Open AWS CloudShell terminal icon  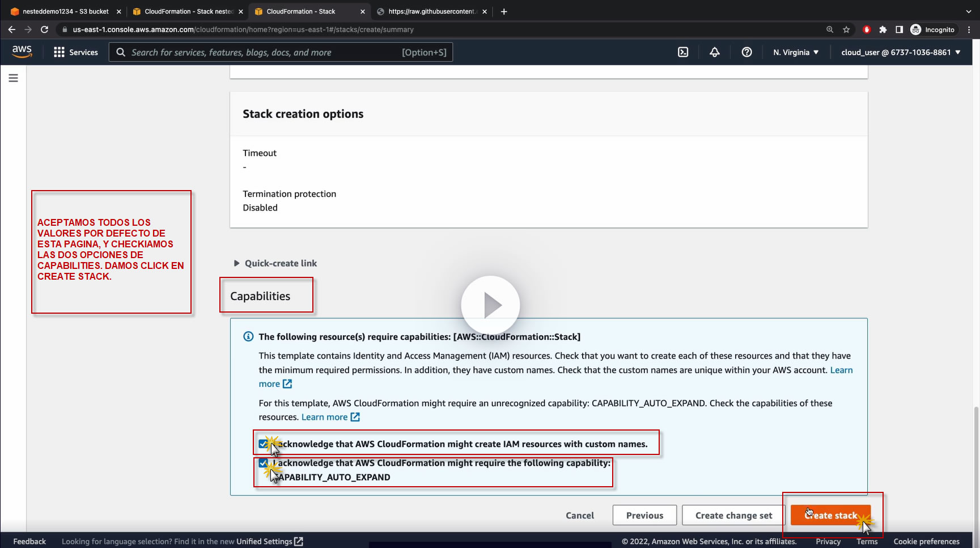tap(683, 52)
